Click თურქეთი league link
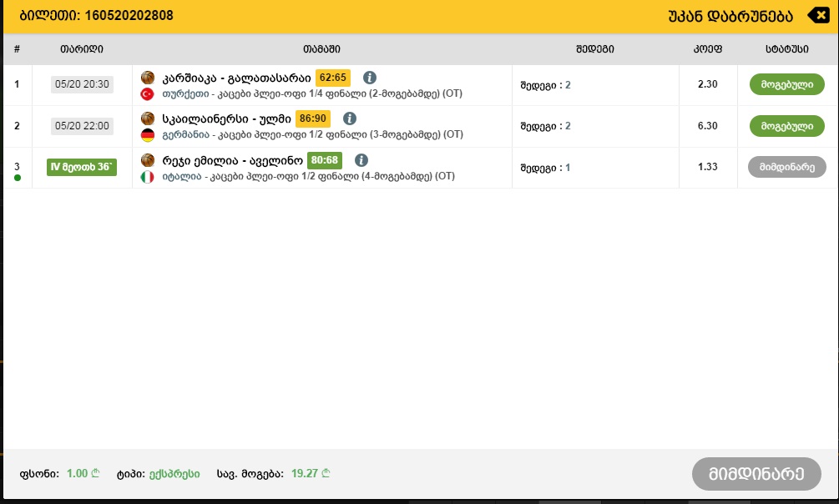The height and width of the screenshot is (504, 839). click(x=185, y=93)
